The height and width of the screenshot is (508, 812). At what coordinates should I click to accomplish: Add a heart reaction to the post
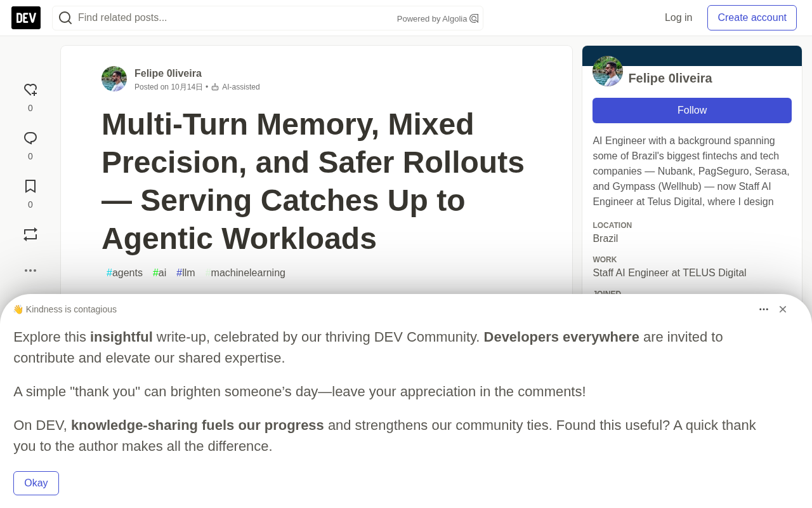pos(30,90)
